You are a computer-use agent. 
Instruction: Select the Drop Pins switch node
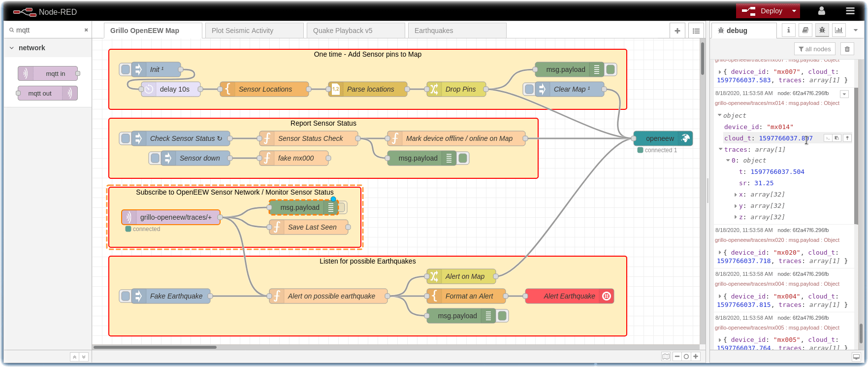pos(456,89)
